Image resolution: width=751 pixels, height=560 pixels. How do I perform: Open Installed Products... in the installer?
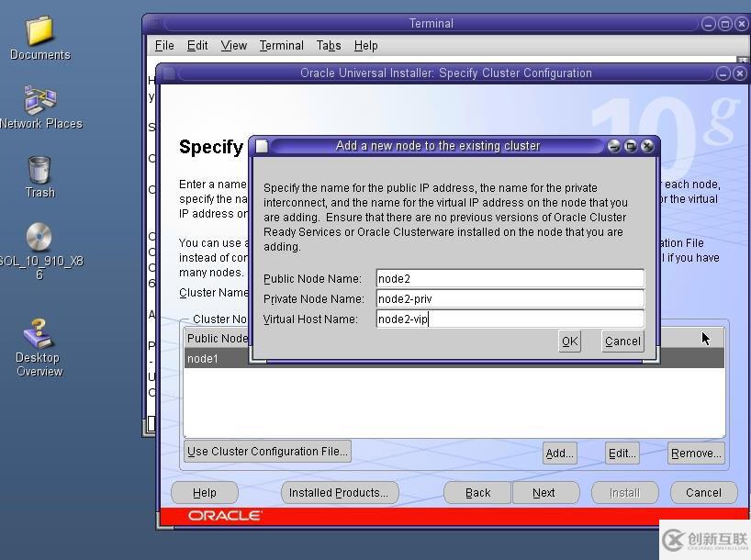tap(340, 492)
